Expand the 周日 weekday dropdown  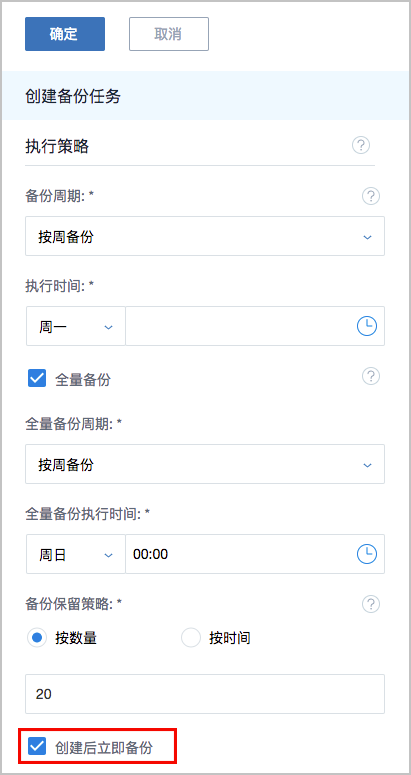point(76,554)
